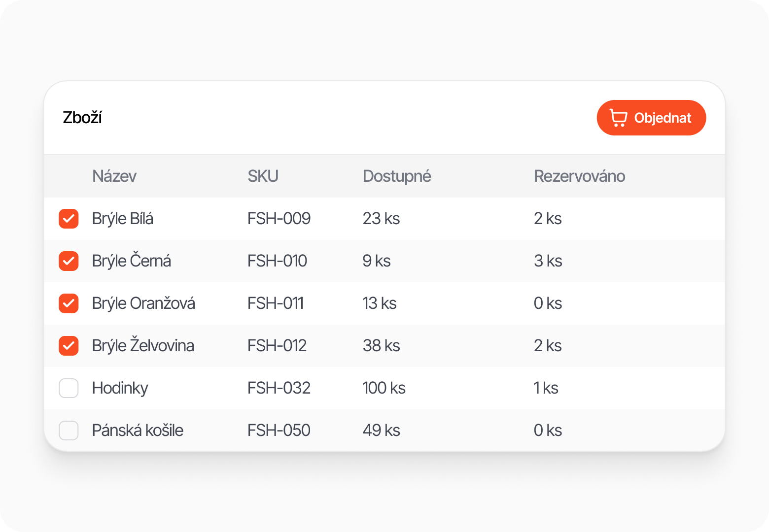Click the 100 ks available quantity
The image size is (769, 532).
(x=384, y=388)
